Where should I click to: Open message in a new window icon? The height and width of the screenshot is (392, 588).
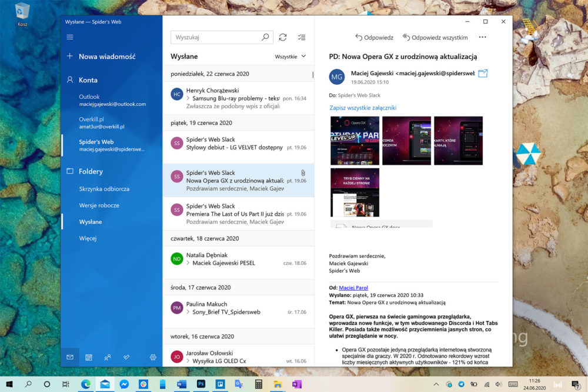[x=483, y=73]
